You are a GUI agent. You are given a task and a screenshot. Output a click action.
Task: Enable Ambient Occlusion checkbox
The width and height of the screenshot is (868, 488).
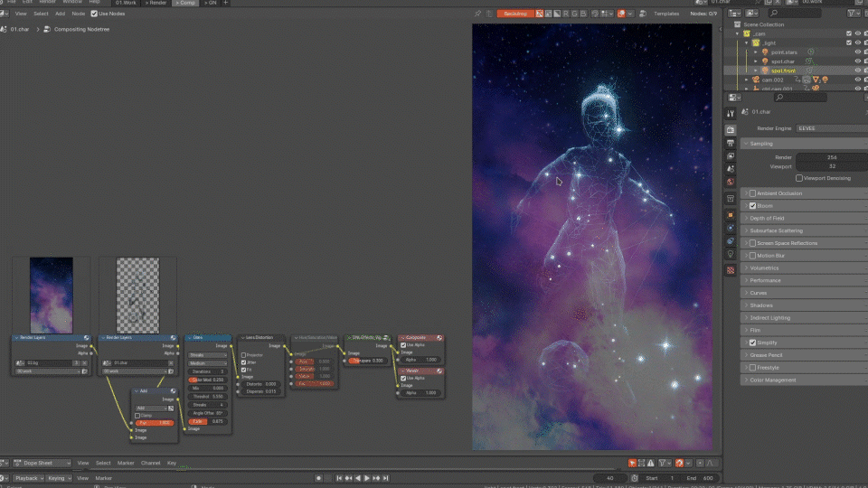click(752, 193)
